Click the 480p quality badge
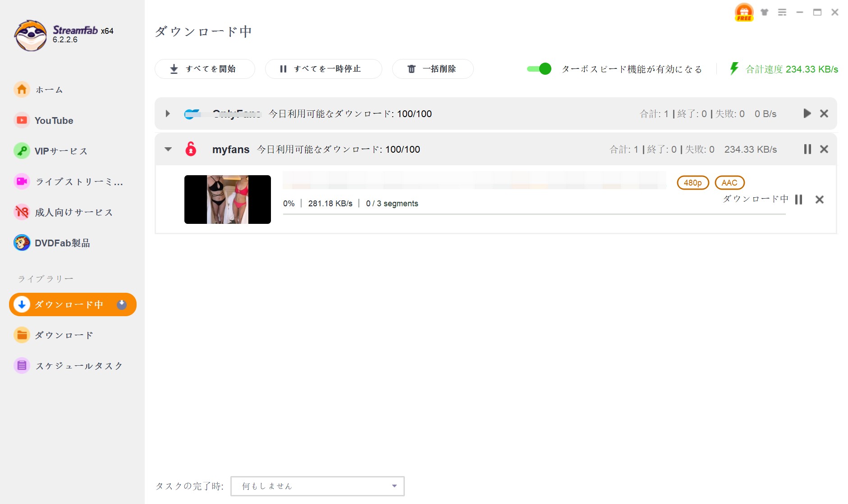848x504 pixels. pos(693,182)
